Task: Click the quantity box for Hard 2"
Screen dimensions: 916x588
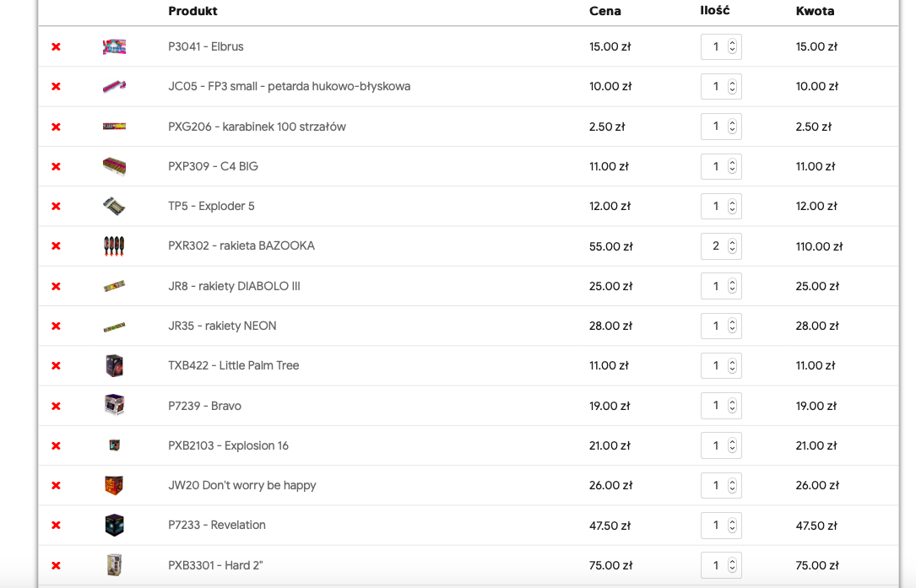Action: coord(715,565)
